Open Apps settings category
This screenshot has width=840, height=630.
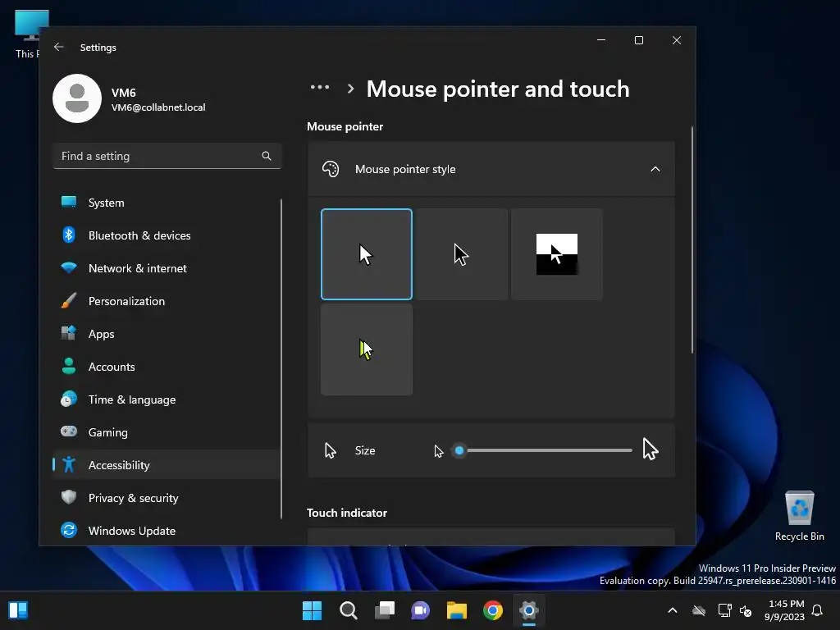click(167, 334)
